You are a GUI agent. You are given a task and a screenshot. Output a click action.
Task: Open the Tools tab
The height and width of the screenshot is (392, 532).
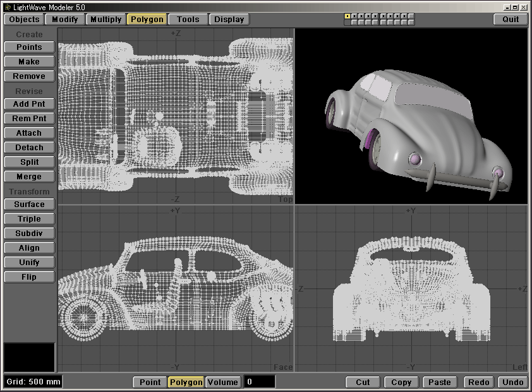coord(188,19)
